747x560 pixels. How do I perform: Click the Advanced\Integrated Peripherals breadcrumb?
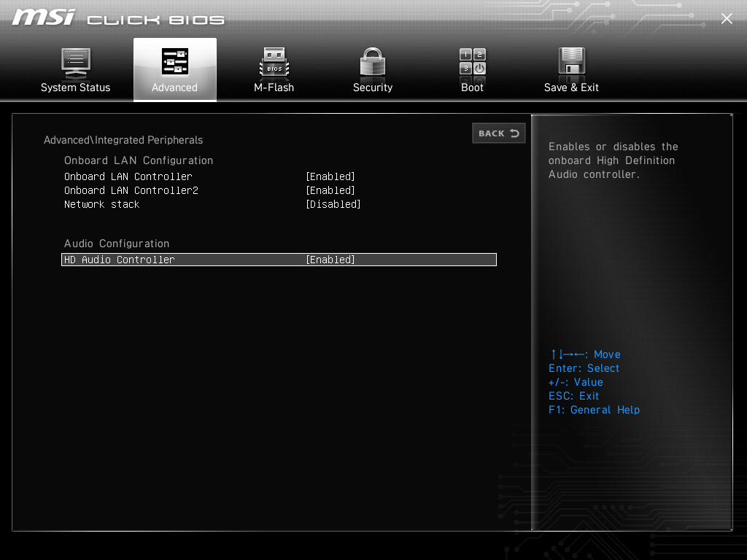(x=123, y=140)
